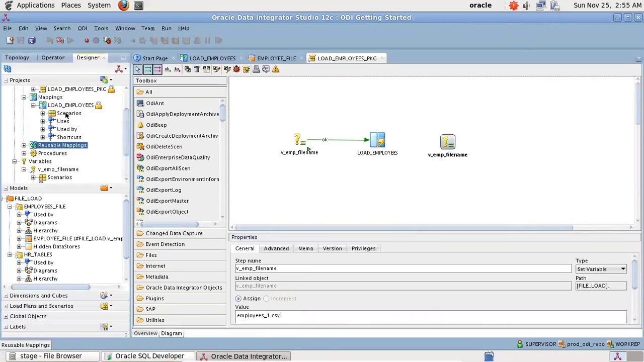Viewport: 644px width, 362px height.
Task: Expand the Load Plans and Scenarios panel
Action: tap(6, 306)
